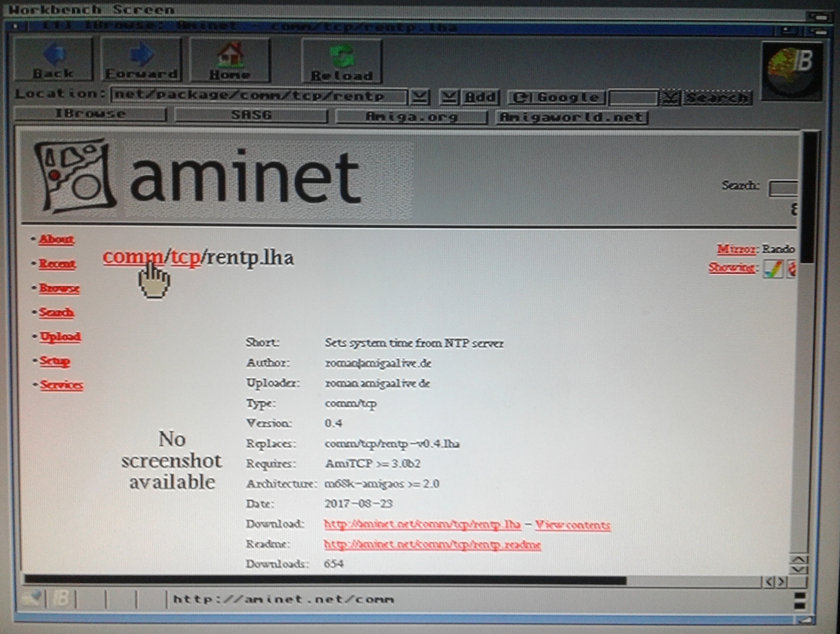Open the Amiga.org fastlink button
Screen dimensions: 840x634
click(x=412, y=116)
